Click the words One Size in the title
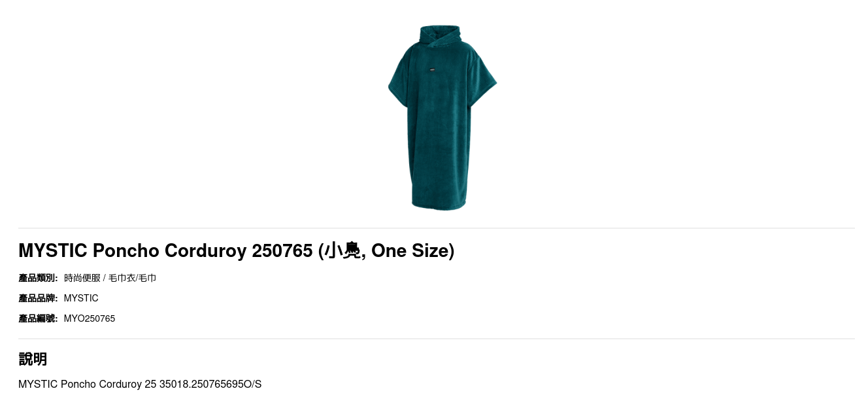 pos(410,250)
